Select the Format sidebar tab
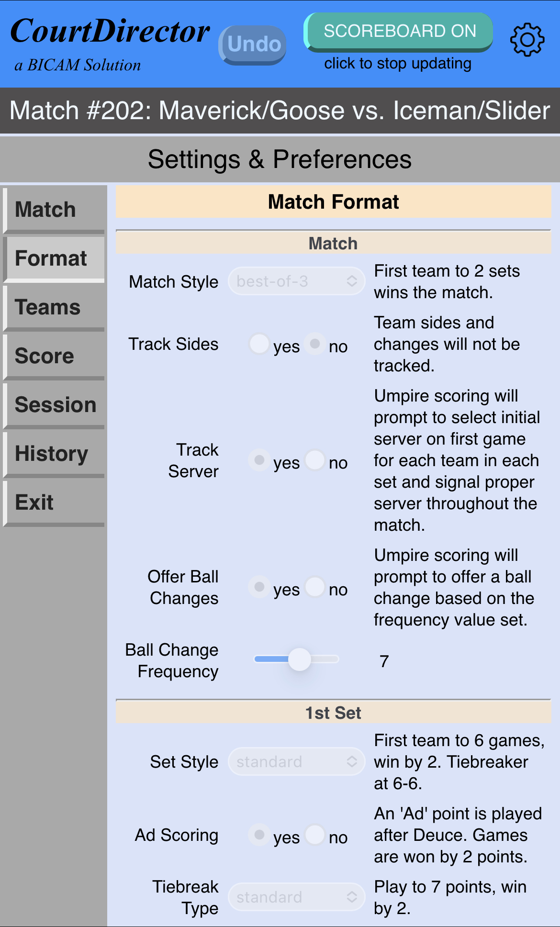Viewport: 560px width, 927px height. [54, 258]
